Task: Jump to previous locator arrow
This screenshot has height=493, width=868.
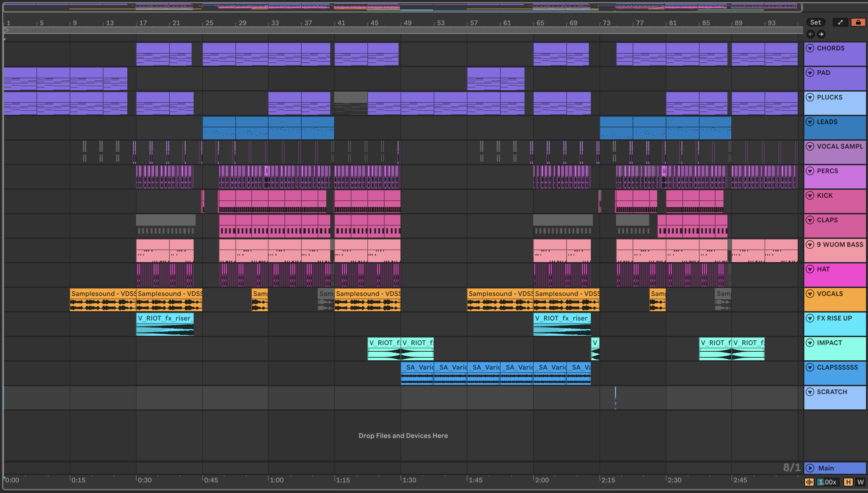Action: tap(811, 34)
